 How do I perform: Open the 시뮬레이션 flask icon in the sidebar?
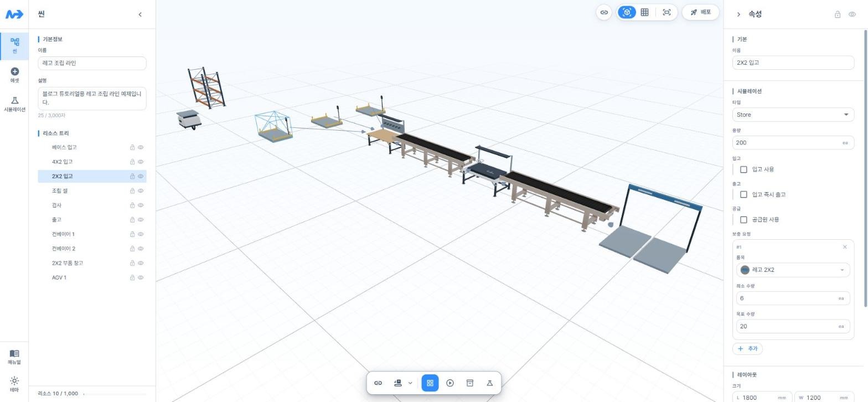[14, 104]
